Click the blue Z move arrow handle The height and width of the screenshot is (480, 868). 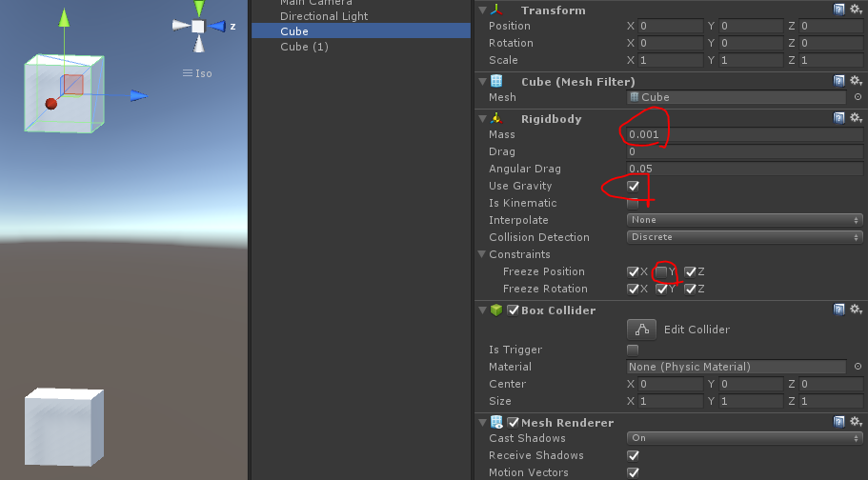(138, 96)
